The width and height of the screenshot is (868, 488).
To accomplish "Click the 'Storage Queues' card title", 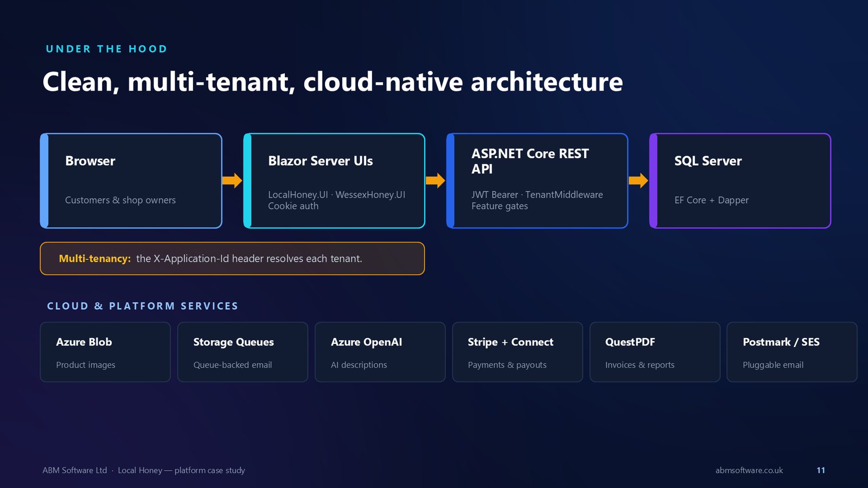I will click(234, 342).
